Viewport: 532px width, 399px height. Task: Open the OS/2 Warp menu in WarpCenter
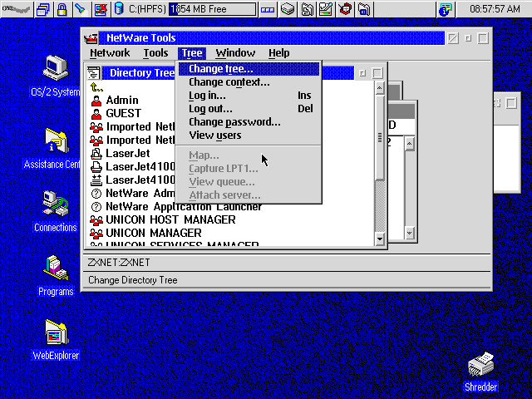(x=17, y=9)
